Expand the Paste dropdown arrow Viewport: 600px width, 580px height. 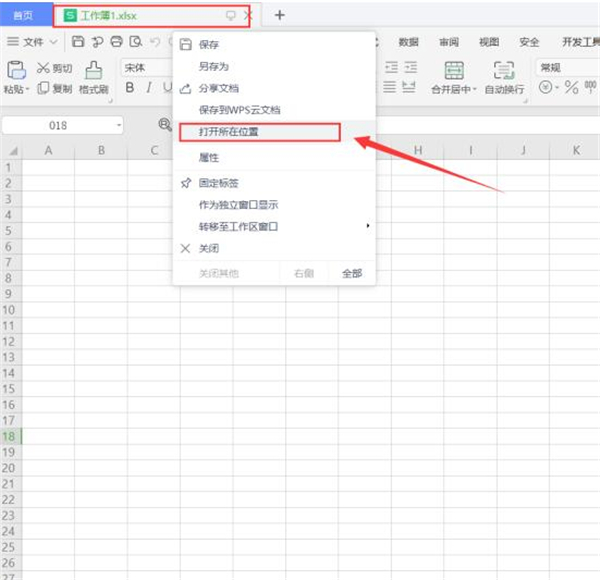(28, 89)
